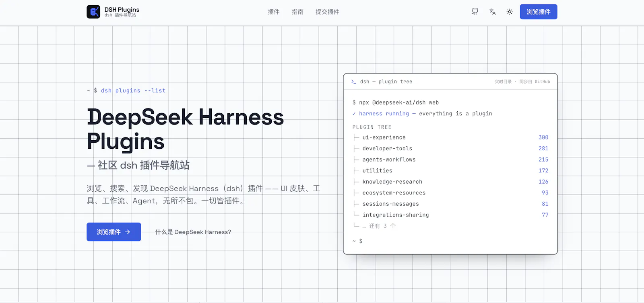Select the agents-workflows tree row
Viewport: 644px width, 303px height.
450,160
